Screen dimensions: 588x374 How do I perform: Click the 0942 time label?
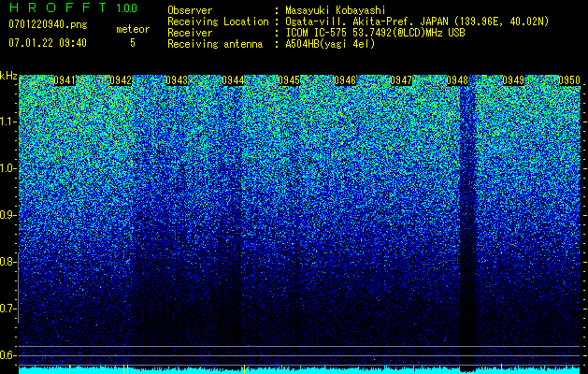point(121,80)
